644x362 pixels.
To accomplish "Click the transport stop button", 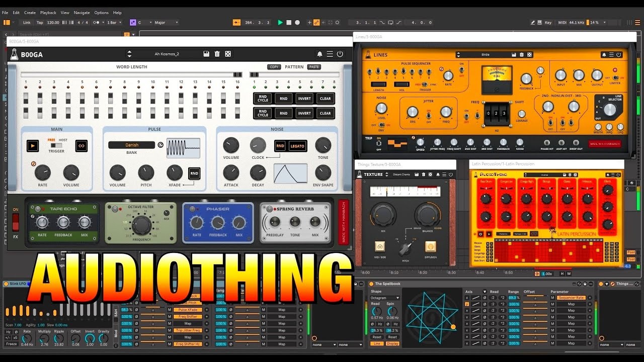I will pos(289,23).
